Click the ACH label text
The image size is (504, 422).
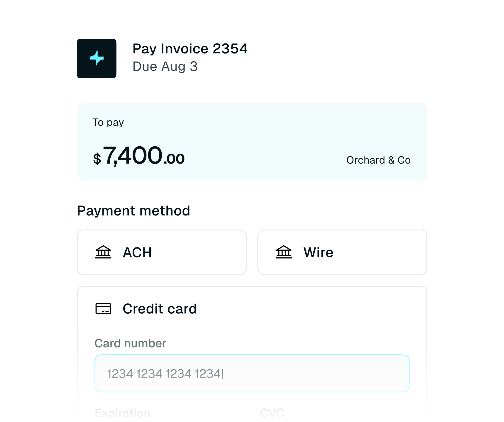pyautogui.click(x=137, y=252)
